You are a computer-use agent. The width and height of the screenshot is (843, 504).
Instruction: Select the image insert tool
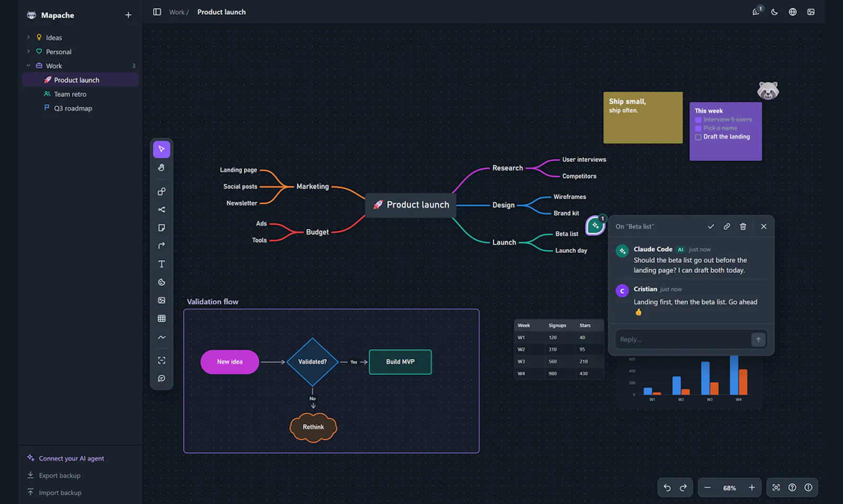pos(162,300)
